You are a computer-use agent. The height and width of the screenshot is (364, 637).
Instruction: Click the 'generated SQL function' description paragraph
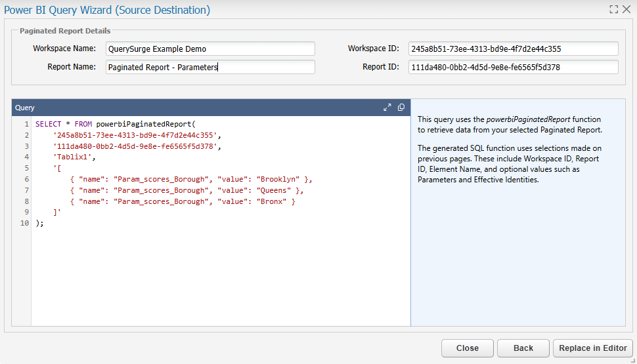click(x=510, y=164)
